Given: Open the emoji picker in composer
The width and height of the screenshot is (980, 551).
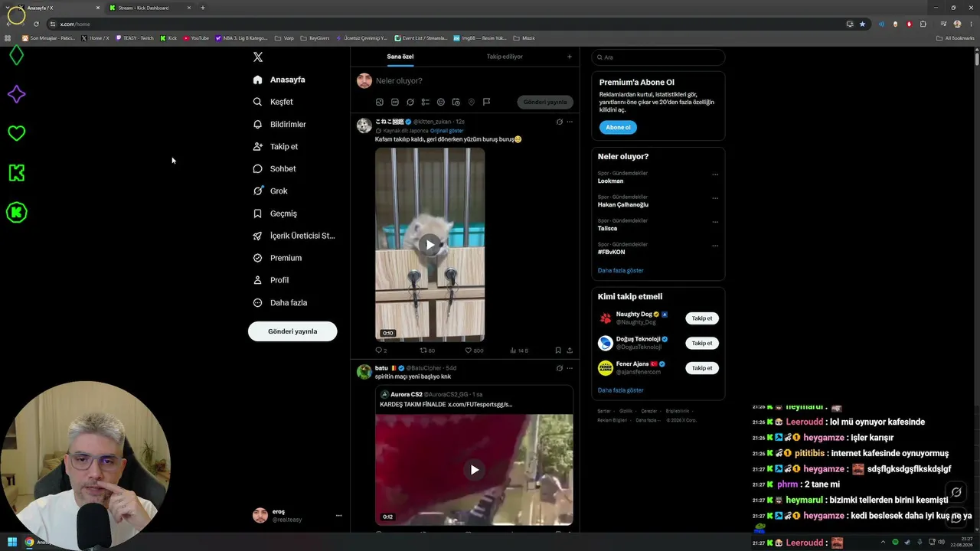Looking at the screenshot, I should point(441,102).
